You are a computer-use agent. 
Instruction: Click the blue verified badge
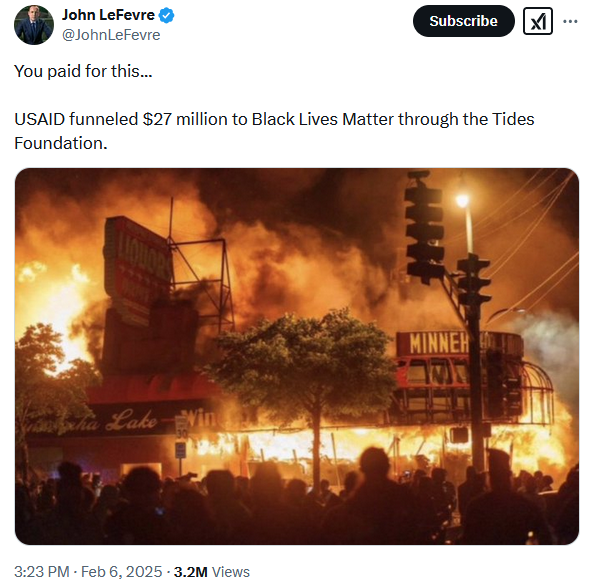point(166,16)
